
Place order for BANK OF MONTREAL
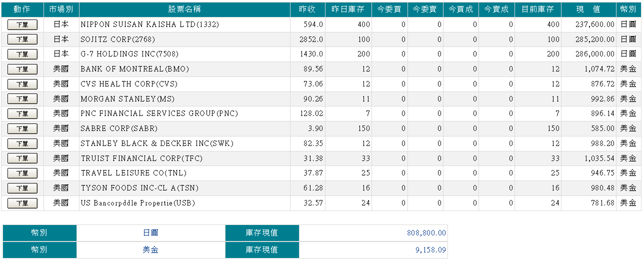22,69
